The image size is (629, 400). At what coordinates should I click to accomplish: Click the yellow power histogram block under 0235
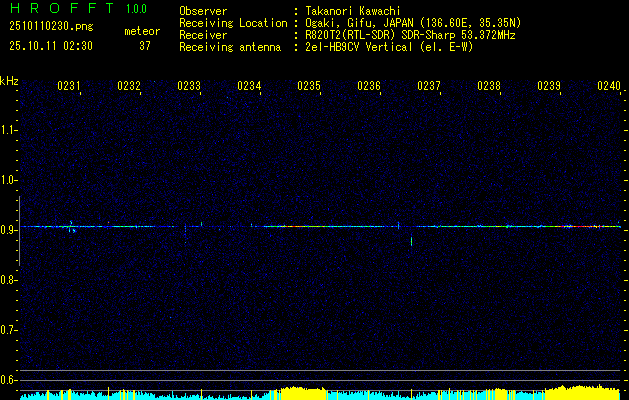(x=302, y=392)
